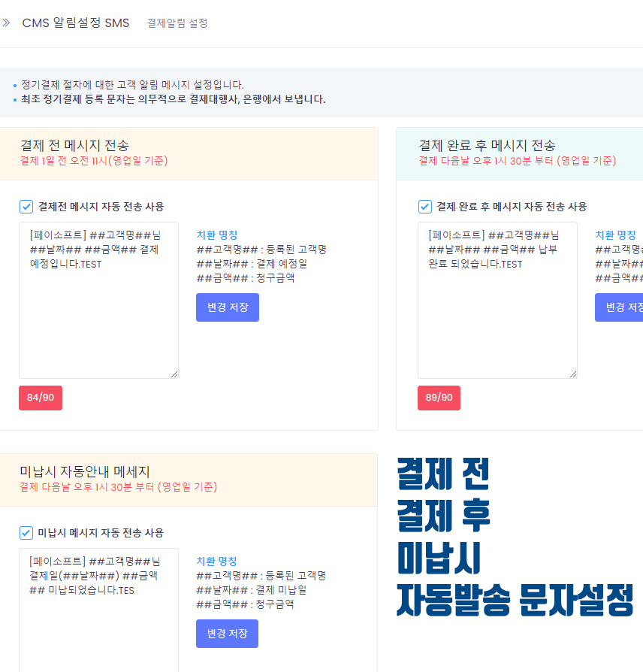Click resize handle of 결제 전 textarea
Screen dimensions: 643x672
pos(174,374)
